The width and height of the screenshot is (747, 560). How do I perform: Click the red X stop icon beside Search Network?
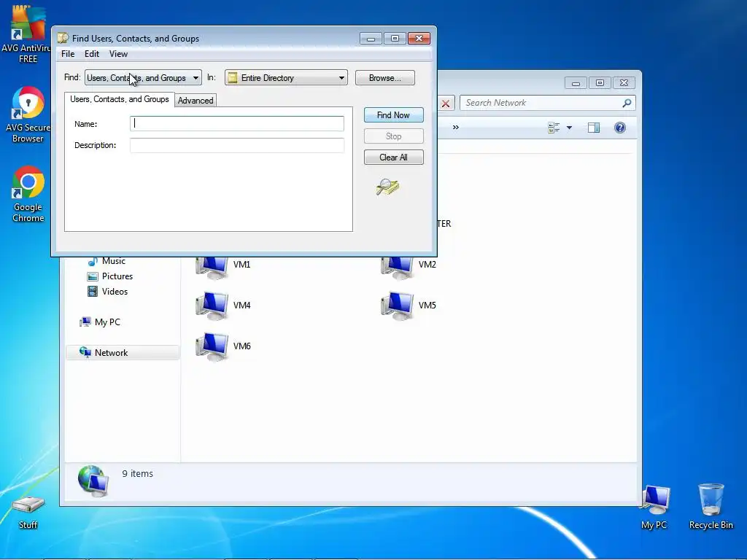coord(446,104)
